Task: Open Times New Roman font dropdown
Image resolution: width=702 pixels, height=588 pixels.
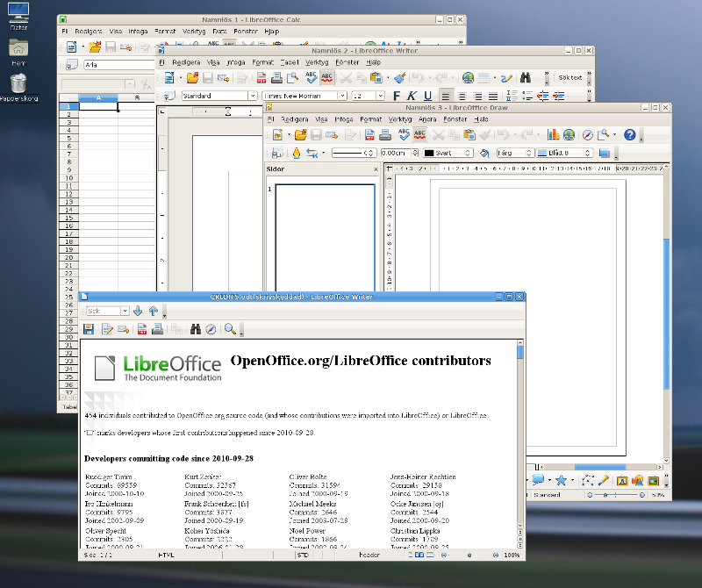Action: (x=342, y=96)
